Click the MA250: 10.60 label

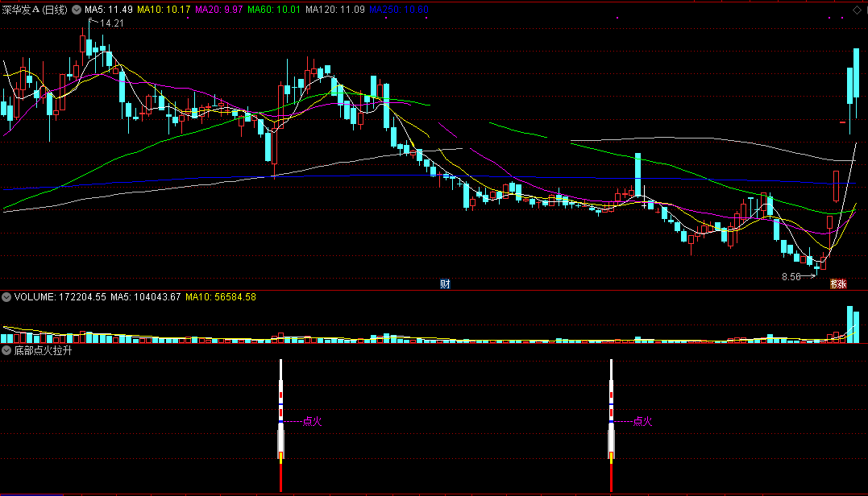pos(399,10)
